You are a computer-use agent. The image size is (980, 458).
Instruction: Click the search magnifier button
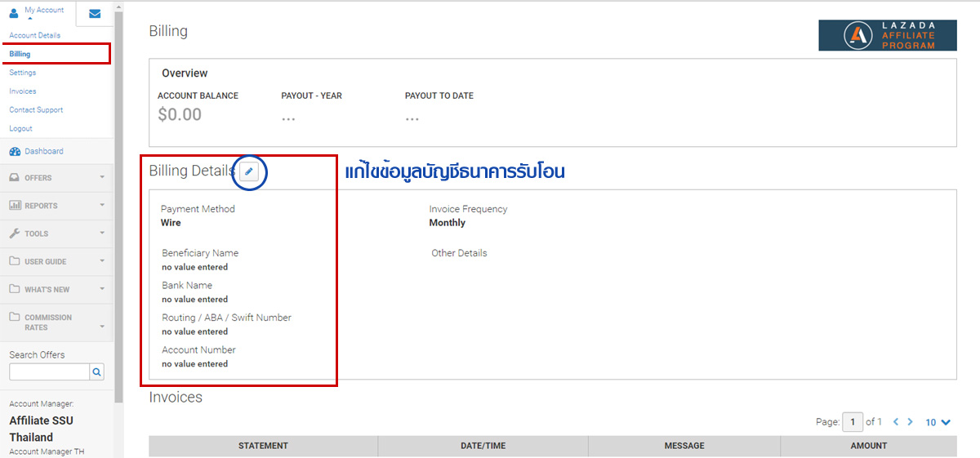(x=97, y=371)
